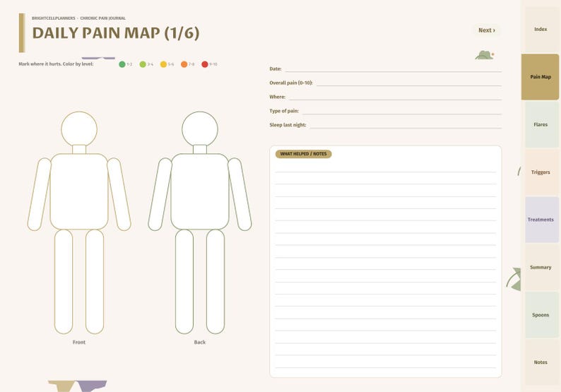The image size is (561, 392).
Task: Mark the head of the Front figure
Action: click(x=79, y=129)
